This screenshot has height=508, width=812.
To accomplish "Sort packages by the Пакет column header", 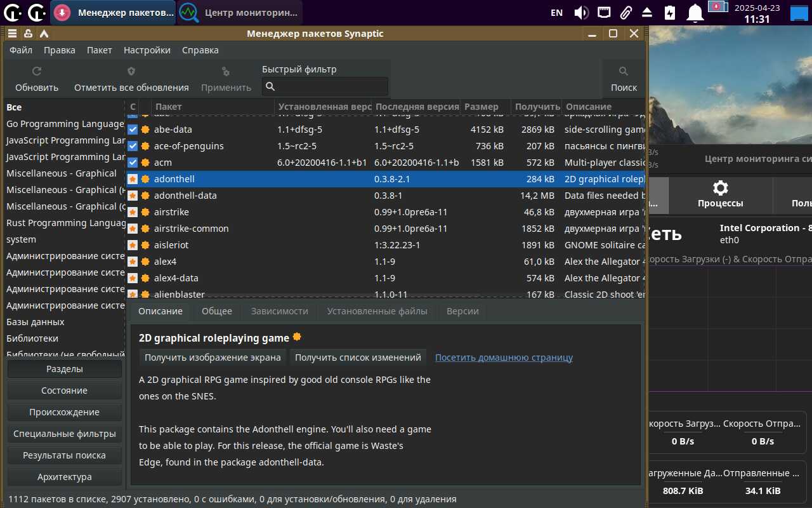I will 213,107.
